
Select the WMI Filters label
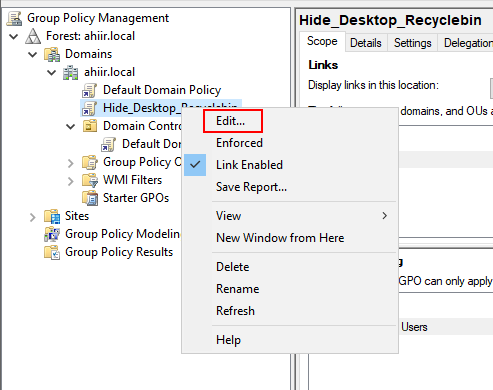click(x=132, y=180)
